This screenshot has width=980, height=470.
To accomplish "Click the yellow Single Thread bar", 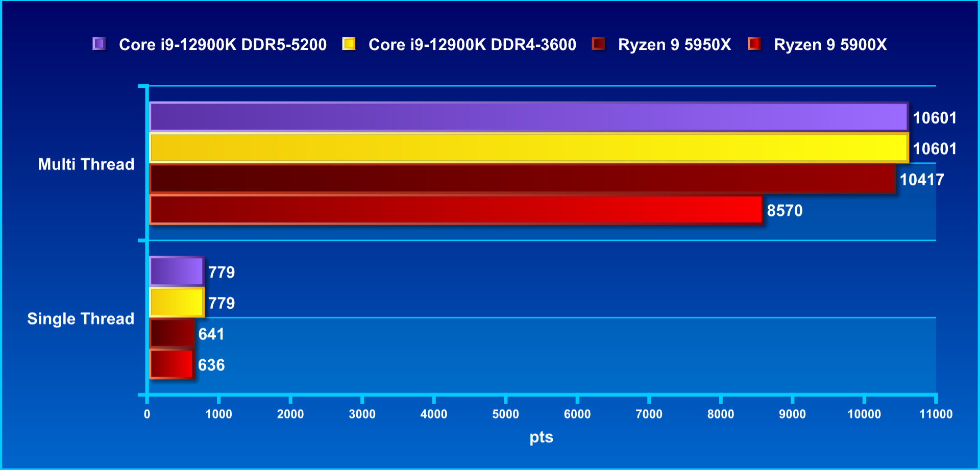I will pos(177,302).
